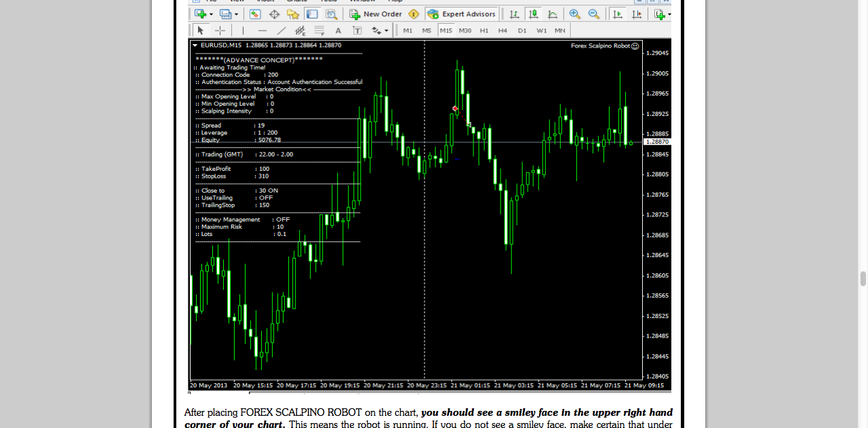The height and width of the screenshot is (428, 868).
Task: Click the triangle before EURUSD,M15 title
Action: coord(195,45)
